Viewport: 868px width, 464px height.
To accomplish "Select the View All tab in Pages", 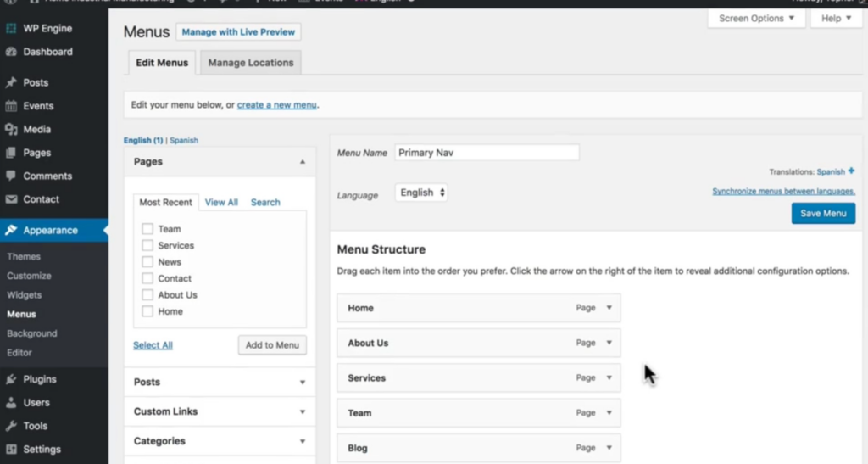I will point(221,203).
